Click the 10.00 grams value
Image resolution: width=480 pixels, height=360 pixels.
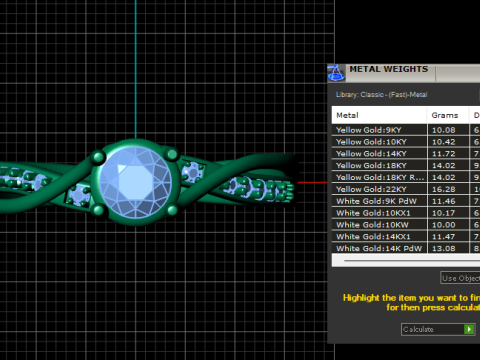click(444, 225)
